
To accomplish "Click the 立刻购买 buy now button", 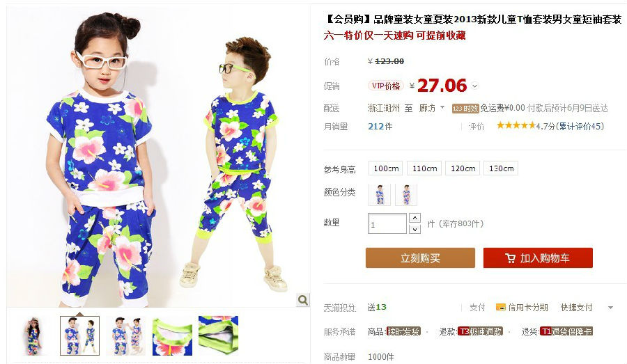I will tap(420, 258).
